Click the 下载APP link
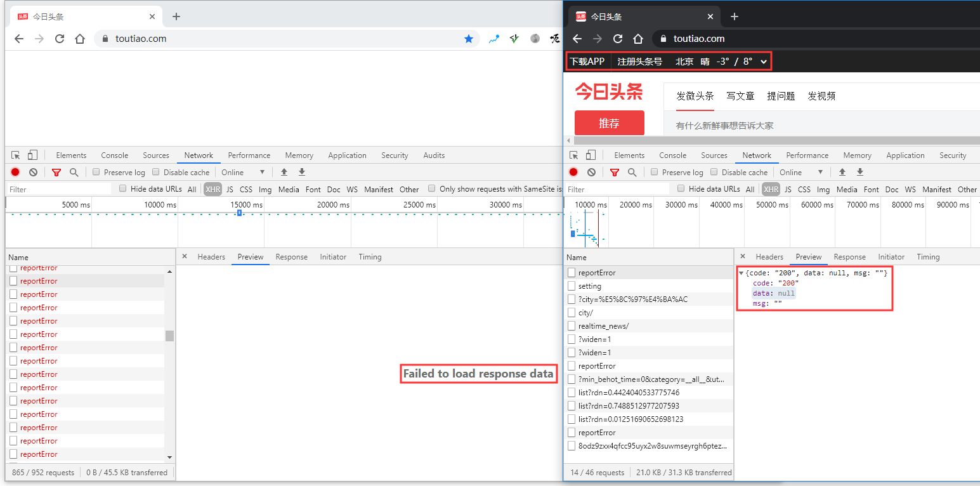980x486 pixels. pyautogui.click(x=587, y=62)
